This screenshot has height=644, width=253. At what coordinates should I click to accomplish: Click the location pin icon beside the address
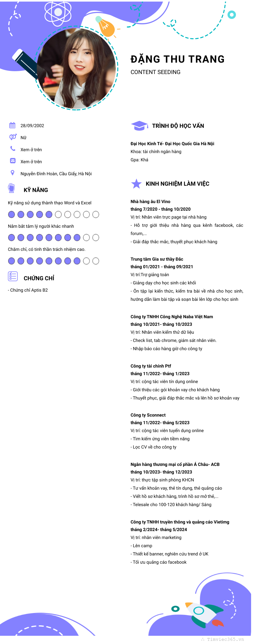click(x=13, y=173)
